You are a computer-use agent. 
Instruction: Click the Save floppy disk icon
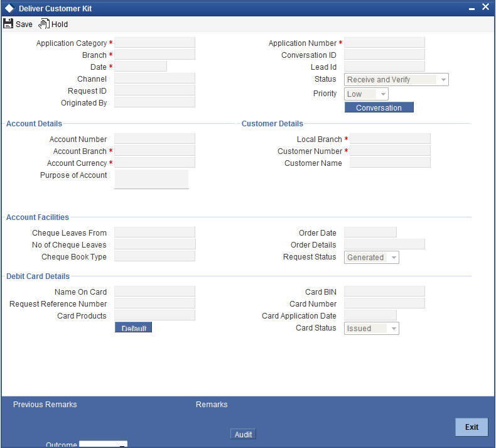[x=8, y=24]
